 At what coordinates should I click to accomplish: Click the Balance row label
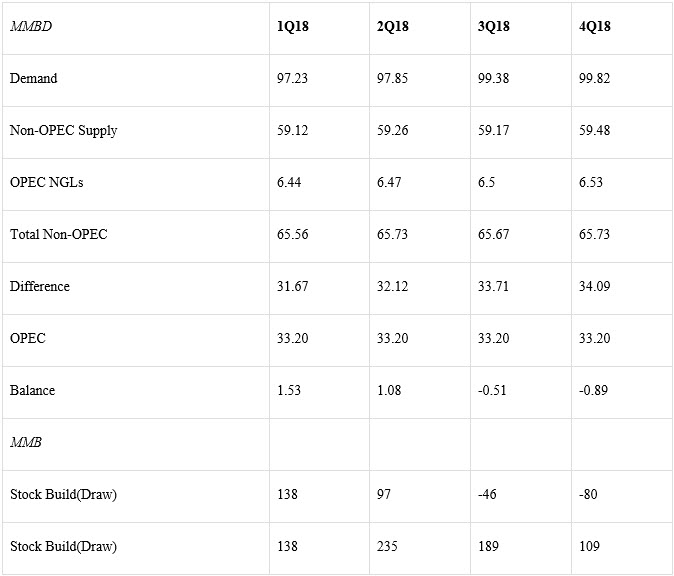(32, 390)
